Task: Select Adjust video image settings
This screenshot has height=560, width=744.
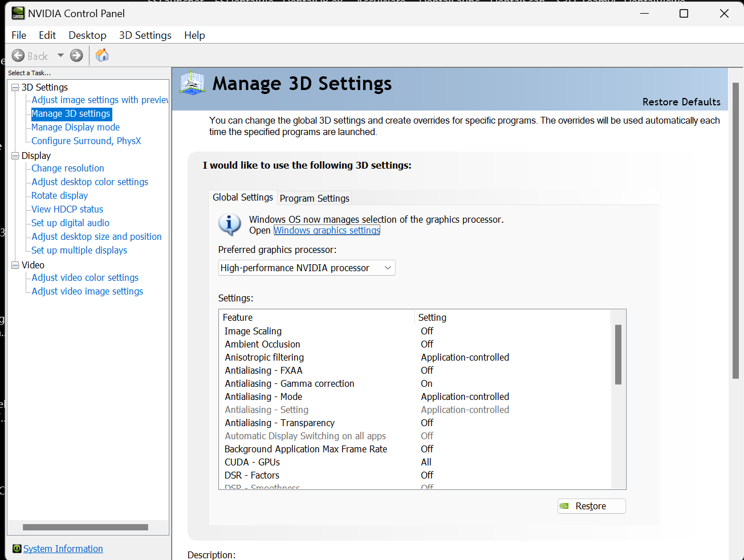Action: pos(87,291)
